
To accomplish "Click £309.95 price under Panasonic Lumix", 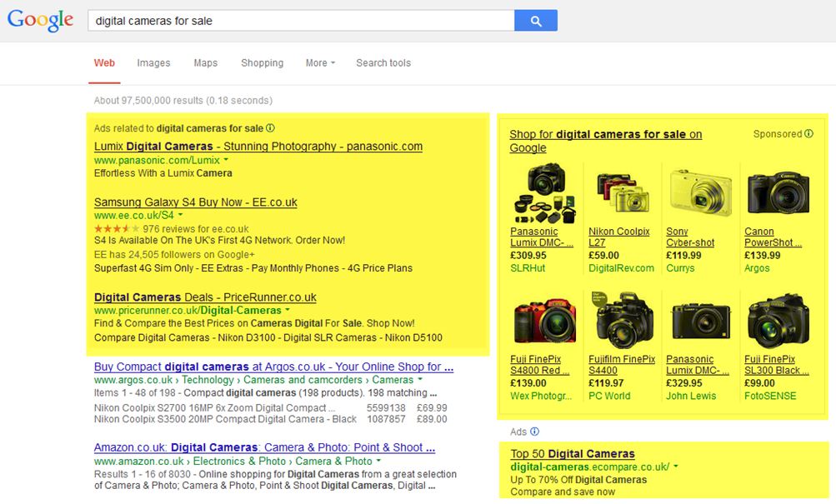I will point(528,255).
